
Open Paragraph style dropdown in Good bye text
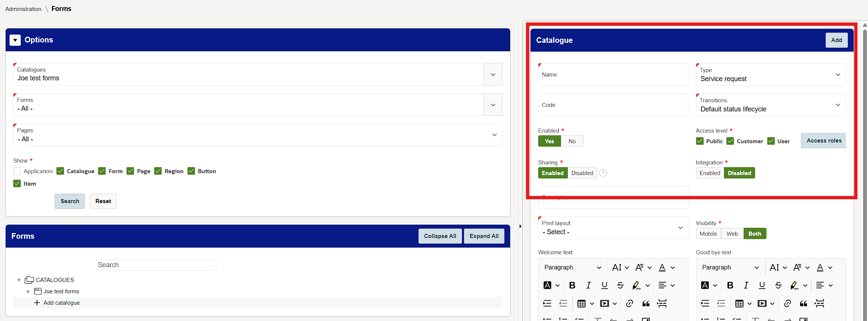pos(731,268)
